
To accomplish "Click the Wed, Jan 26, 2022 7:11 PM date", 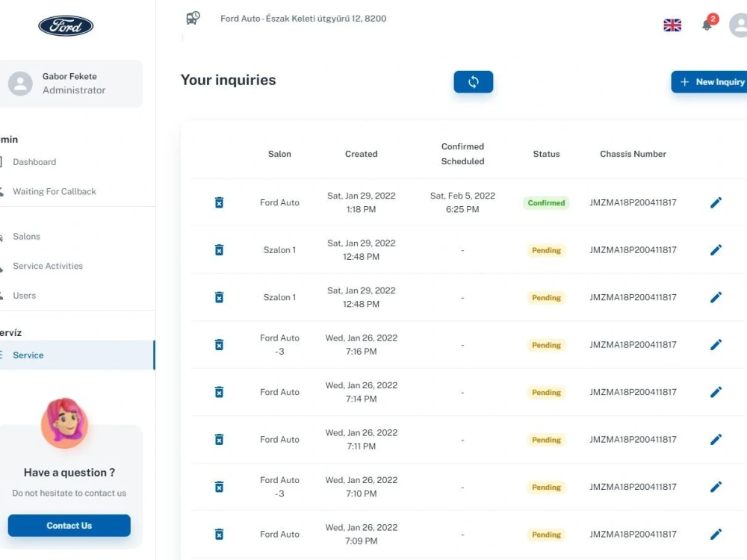I will (361, 439).
